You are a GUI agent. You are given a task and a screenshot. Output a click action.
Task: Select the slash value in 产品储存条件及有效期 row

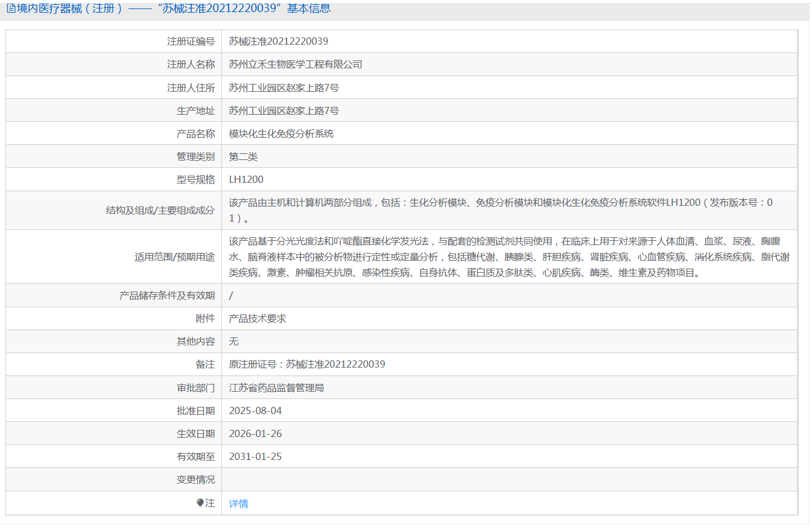point(231,295)
